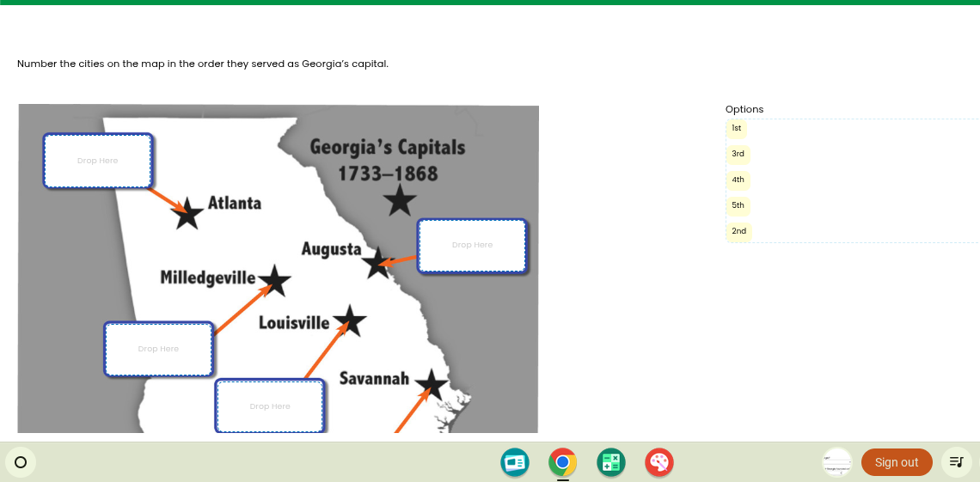The height and width of the screenshot is (482, 980).
Task: Click the Options heading
Action: coord(744,109)
